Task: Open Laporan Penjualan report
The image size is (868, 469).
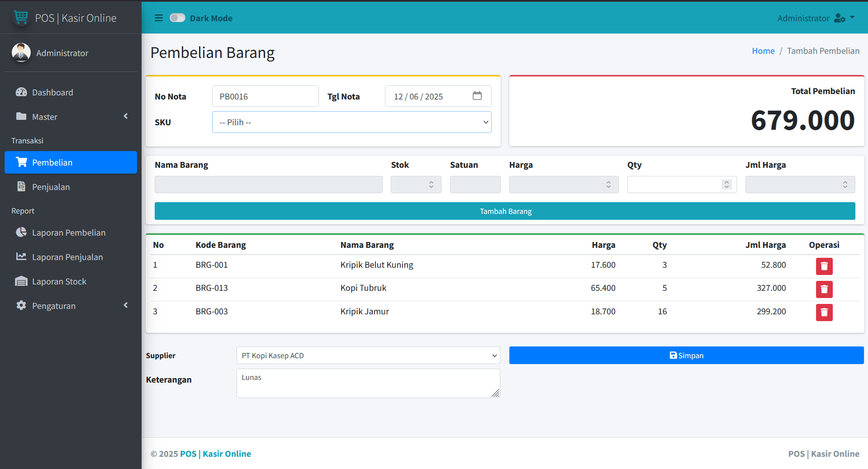Action: tap(71, 257)
